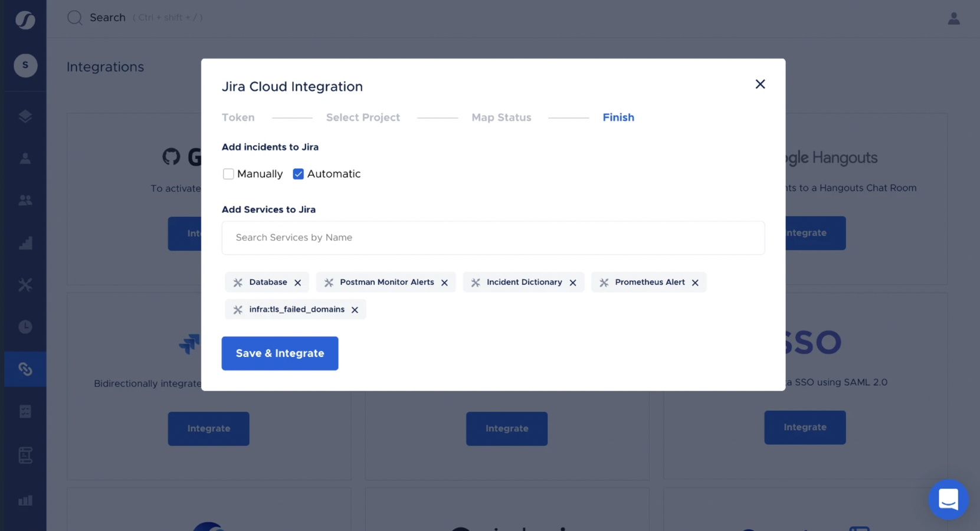980x531 pixels.
Task: Go to the Token step
Action: (x=238, y=117)
